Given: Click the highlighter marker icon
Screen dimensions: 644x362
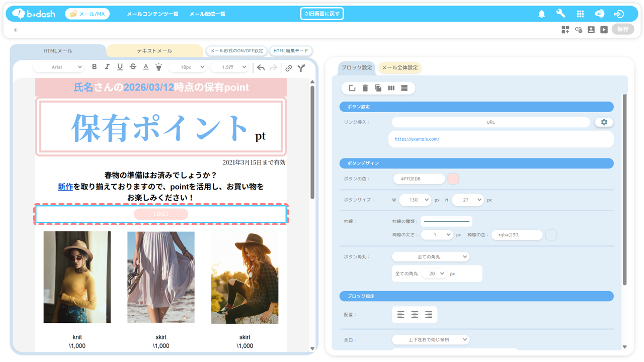Looking at the screenshot, I should click(158, 67).
